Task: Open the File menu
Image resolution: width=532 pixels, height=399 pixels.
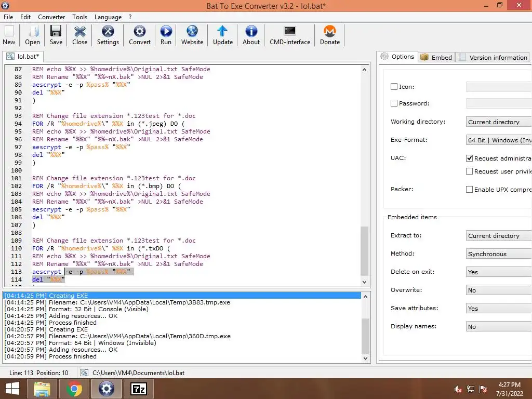Action: tap(8, 17)
